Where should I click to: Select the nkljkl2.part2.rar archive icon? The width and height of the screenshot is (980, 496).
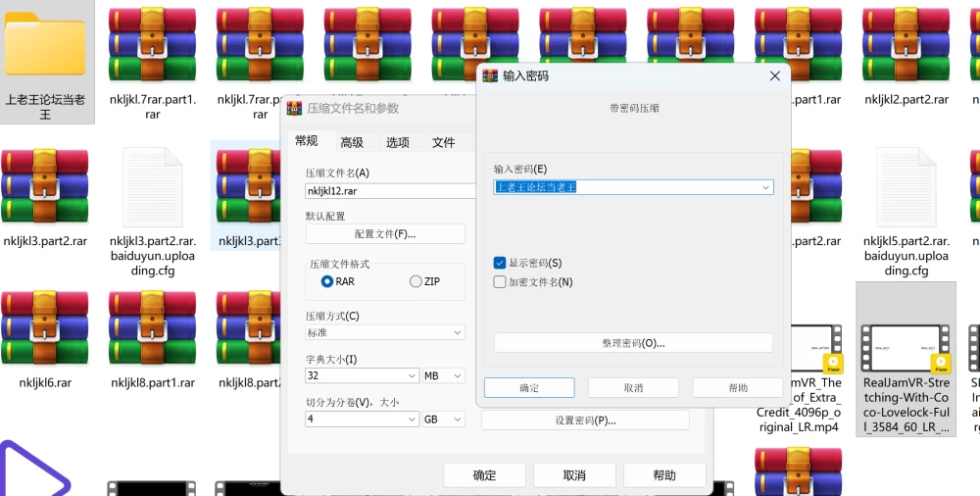tap(906, 44)
